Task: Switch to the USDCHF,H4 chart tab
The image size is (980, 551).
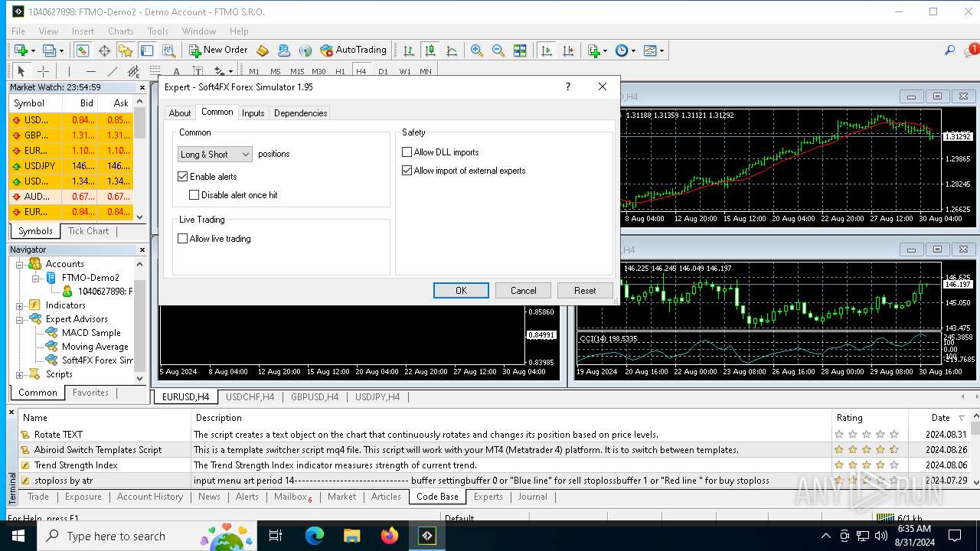Action: pos(250,397)
